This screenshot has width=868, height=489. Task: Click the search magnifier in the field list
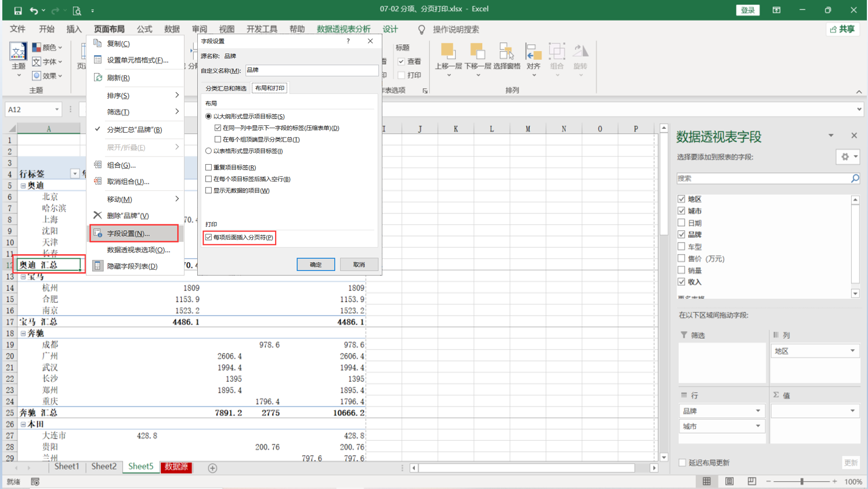click(855, 179)
